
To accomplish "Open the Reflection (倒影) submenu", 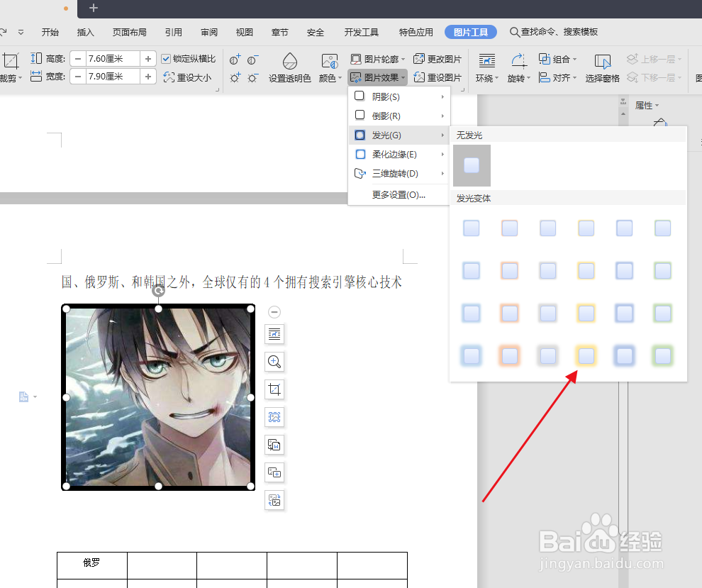I will [399, 116].
